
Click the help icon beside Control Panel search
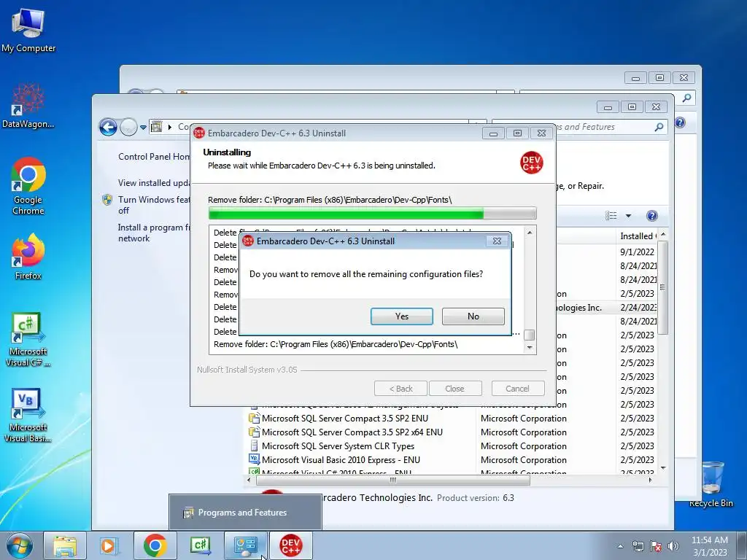[x=680, y=122]
